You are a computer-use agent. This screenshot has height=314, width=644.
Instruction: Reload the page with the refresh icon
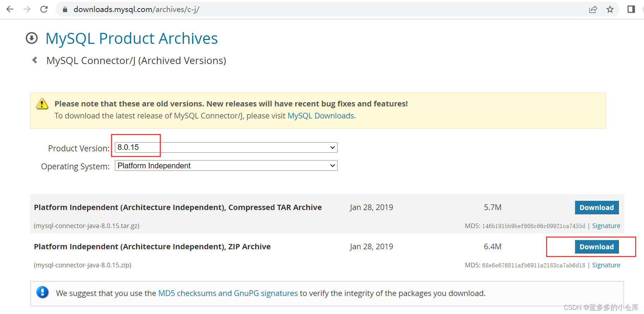(44, 9)
